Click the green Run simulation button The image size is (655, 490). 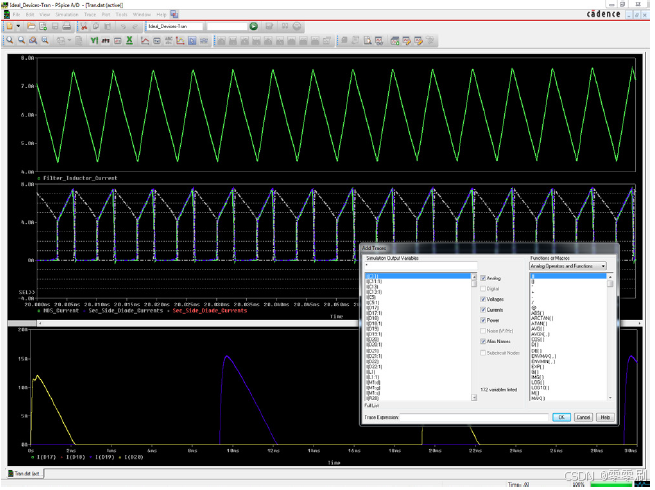pos(254,26)
